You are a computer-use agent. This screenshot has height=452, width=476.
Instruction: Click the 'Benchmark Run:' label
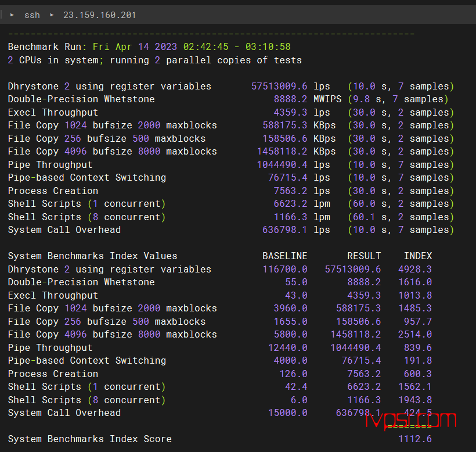pyautogui.click(x=48, y=47)
